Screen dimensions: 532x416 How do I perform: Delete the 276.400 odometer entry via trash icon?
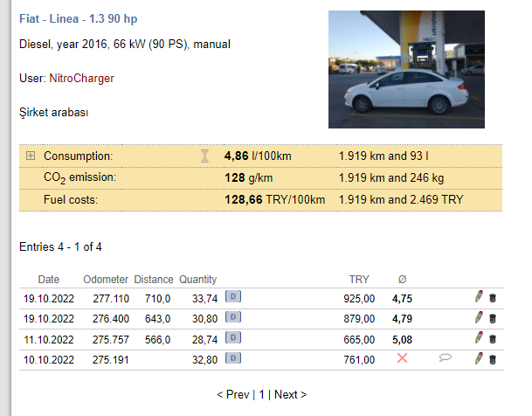point(493,319)
